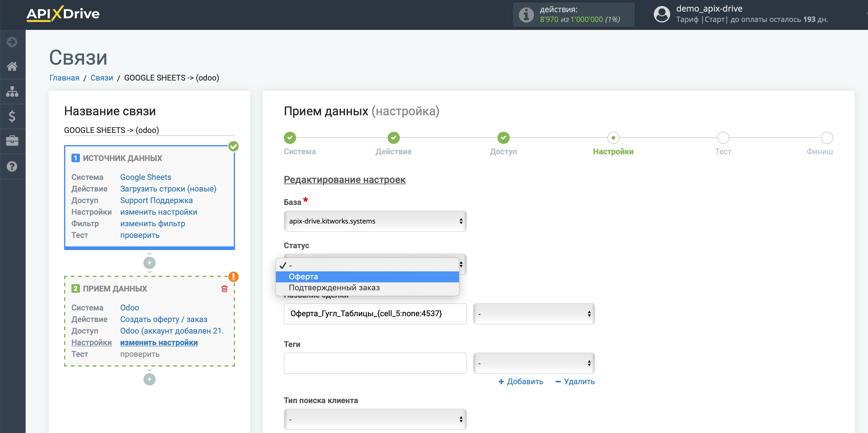Open Связи breadcrumb link
The height and width of the screenshot is (433, 868).
(x=101, y=78)
